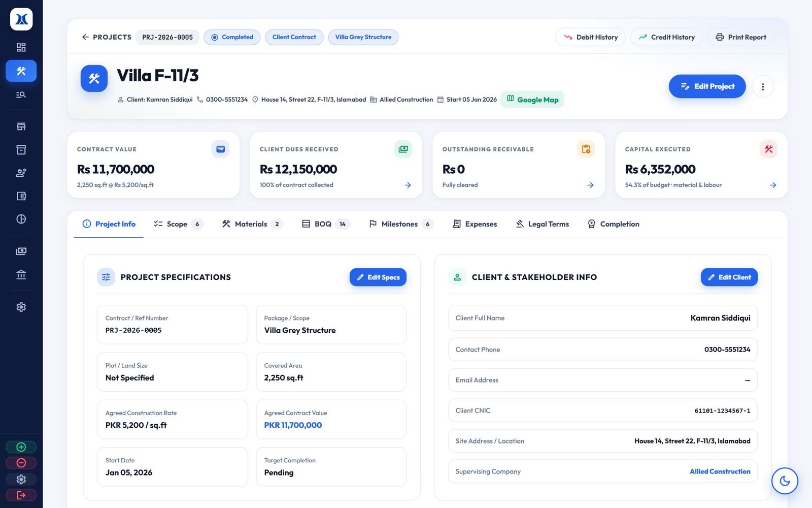Click the Edit Client button
Viewport: 812px width, 508px height.
click(729, 277)
